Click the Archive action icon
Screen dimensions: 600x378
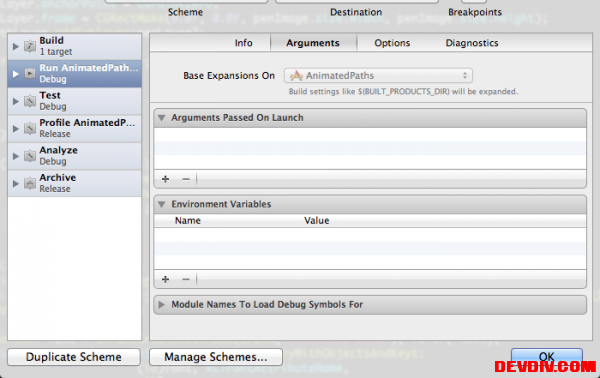[30, 183]
